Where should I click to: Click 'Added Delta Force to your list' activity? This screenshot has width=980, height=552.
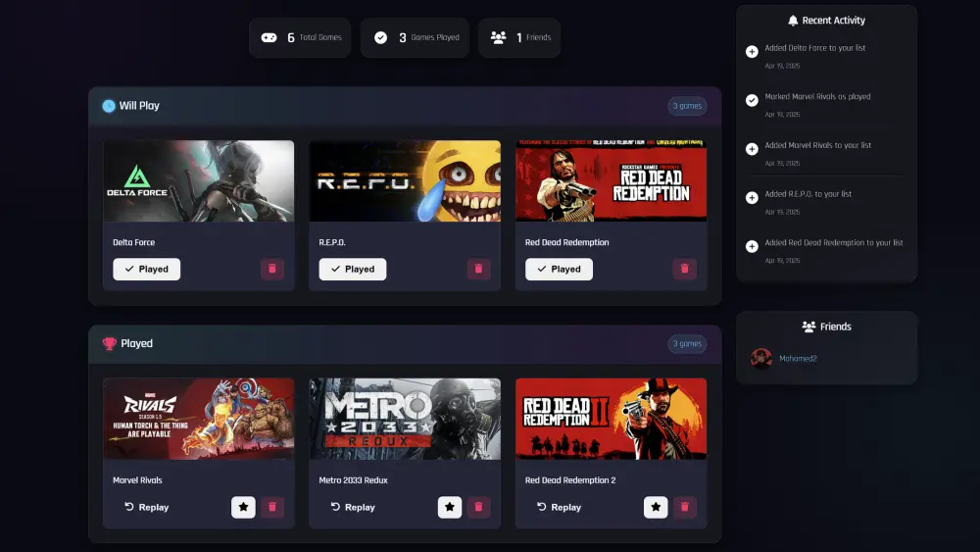815,48
